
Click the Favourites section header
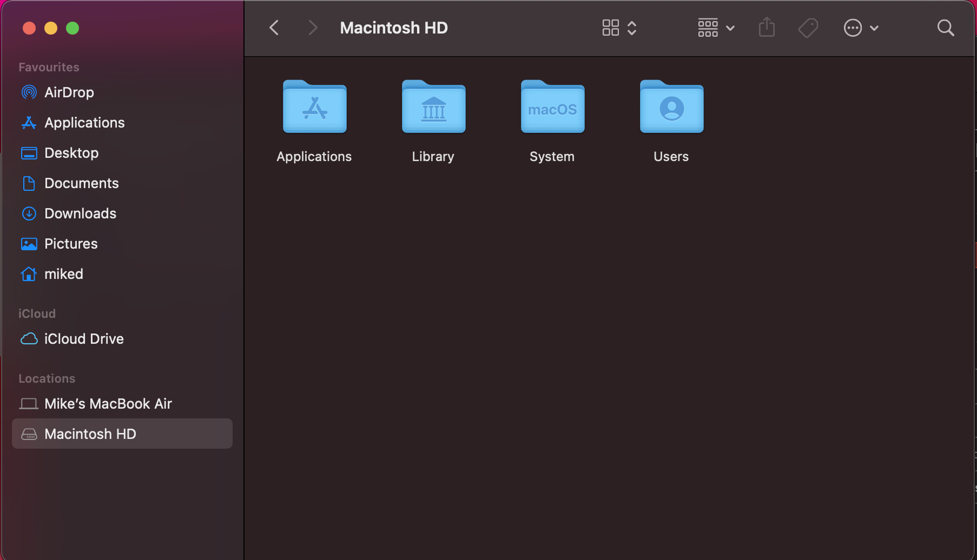point(49,67)
